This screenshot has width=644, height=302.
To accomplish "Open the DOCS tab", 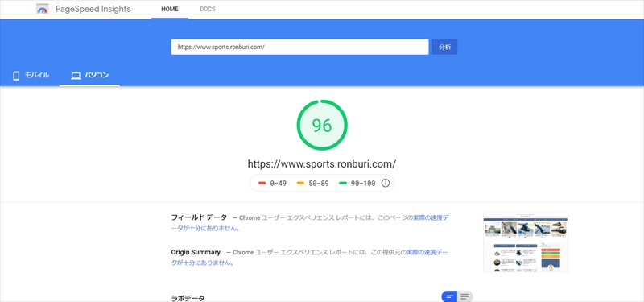I will click(208, 9).
